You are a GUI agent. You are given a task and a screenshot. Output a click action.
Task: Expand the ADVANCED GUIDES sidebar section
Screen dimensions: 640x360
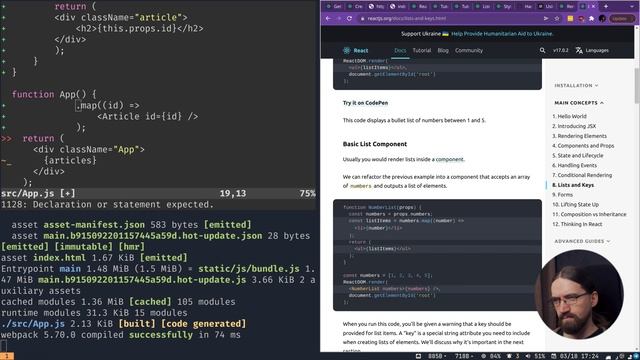click(x=582, y=241)
